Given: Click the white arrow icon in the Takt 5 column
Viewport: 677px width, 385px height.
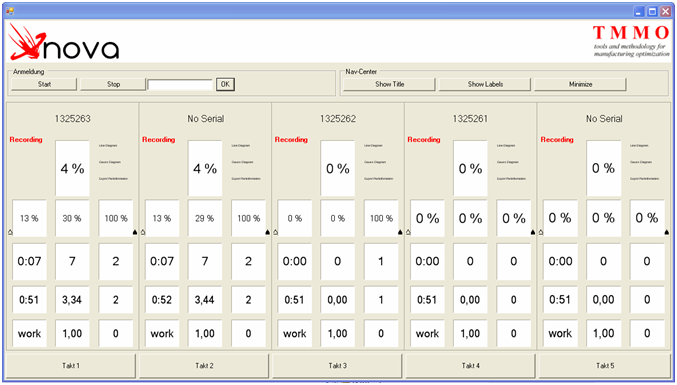Looking at the screenshot, I should click(541, 232).
